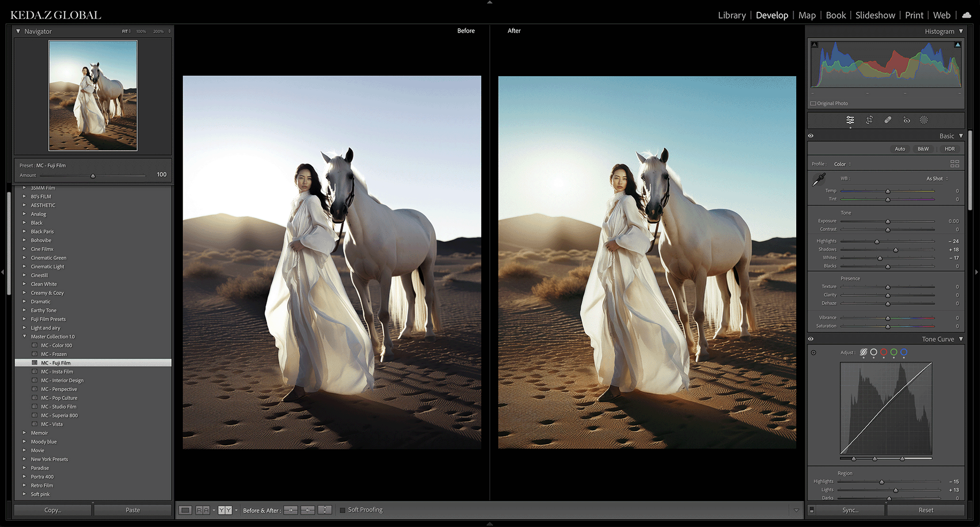Click the Exposure slider handle

point(888,222)
